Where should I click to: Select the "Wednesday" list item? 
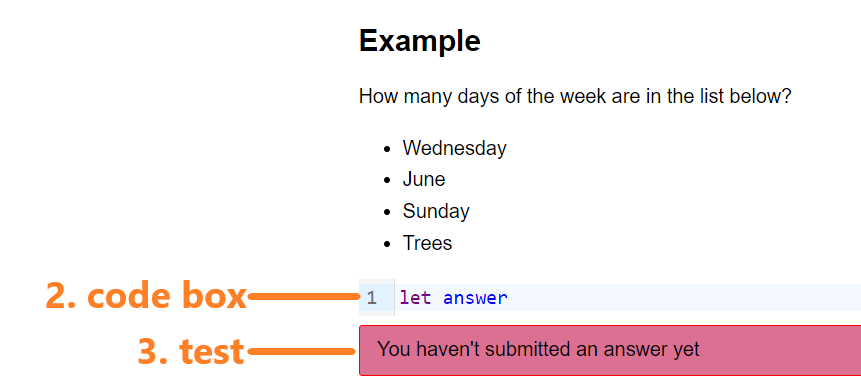pyautogui.click(x=454, y=148)
